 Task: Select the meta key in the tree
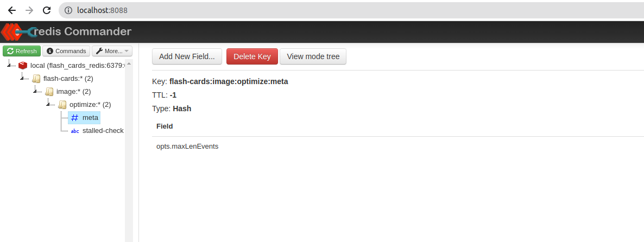(90, 118)
